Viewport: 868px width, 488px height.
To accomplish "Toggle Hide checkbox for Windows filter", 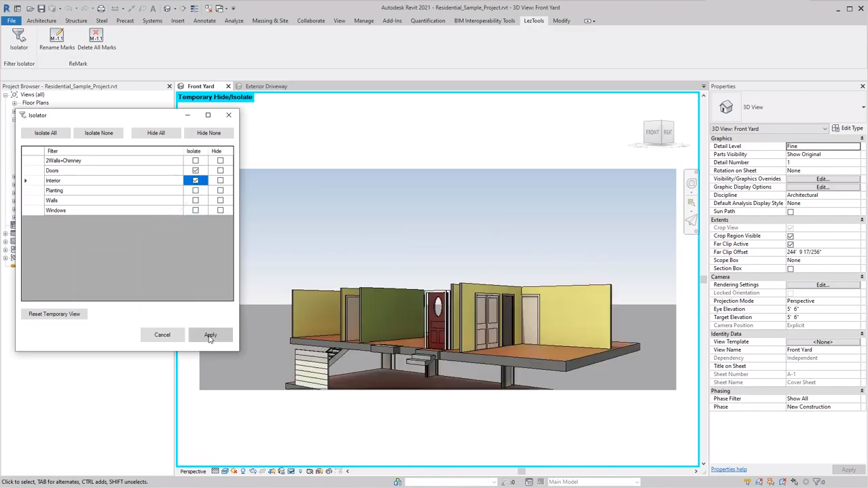I will [220, 210].
